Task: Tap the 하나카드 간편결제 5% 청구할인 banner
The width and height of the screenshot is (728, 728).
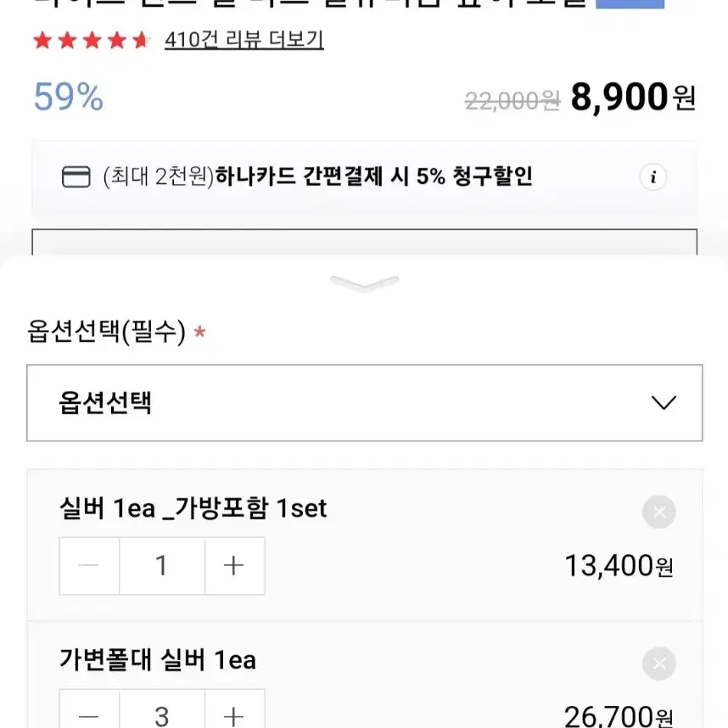Action: [365, 176]
